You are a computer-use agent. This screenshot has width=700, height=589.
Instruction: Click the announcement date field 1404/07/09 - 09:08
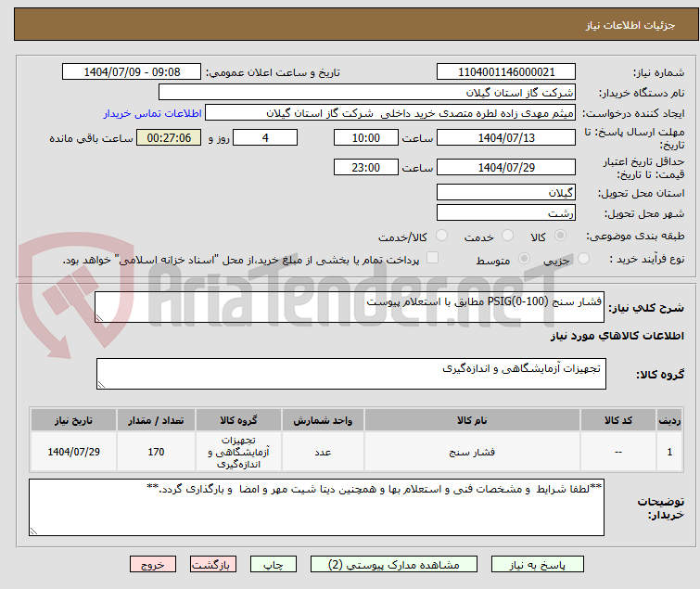(x=132, y=72)
